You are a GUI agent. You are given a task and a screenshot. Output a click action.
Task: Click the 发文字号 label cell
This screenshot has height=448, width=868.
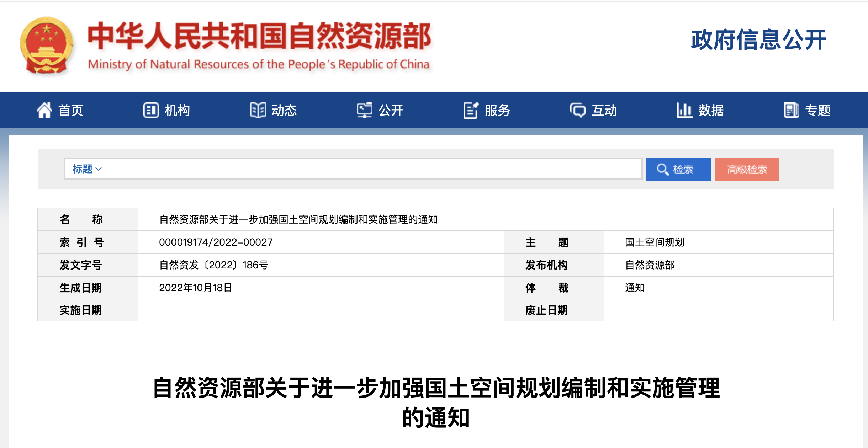click(88, 265)
